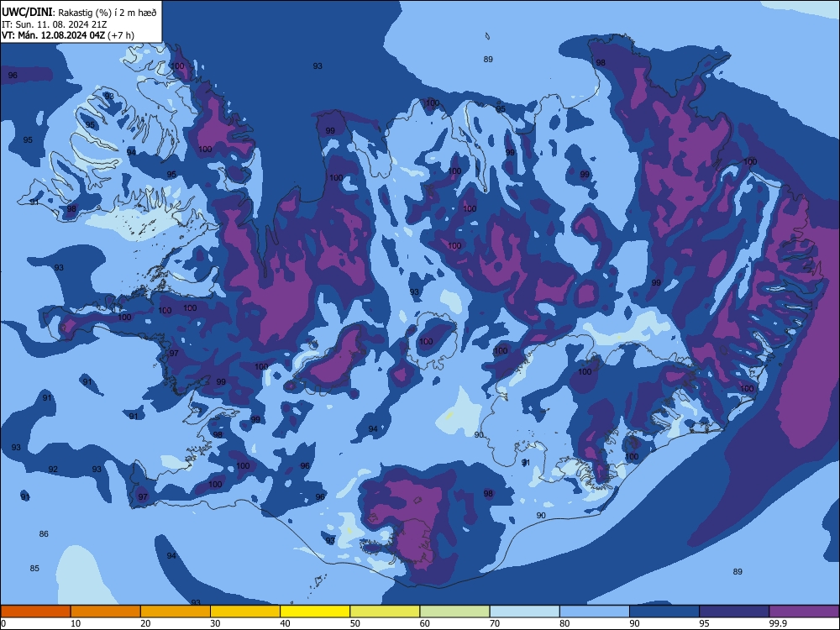Click the legend scale label '10'
Image resolution: width=840 pixels, height=630 pixels.
tap(76, 623)
